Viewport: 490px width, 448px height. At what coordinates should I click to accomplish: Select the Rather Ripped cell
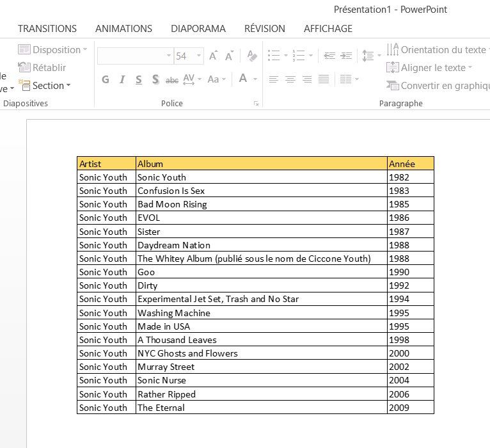[262, 394]
